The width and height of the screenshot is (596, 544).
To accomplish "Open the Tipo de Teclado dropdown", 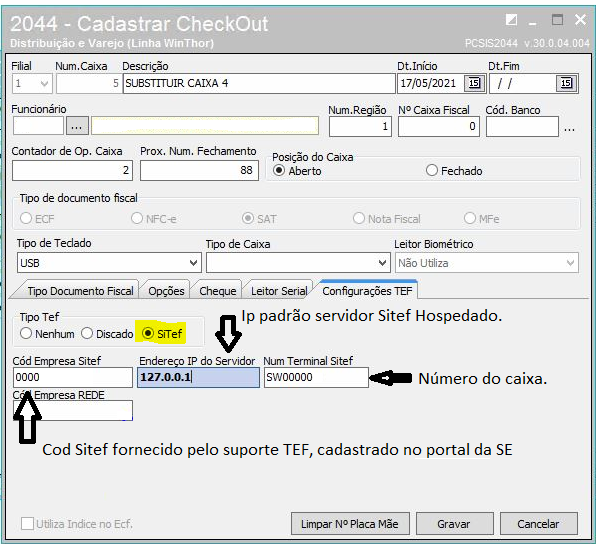I will (x=193, y=263).
